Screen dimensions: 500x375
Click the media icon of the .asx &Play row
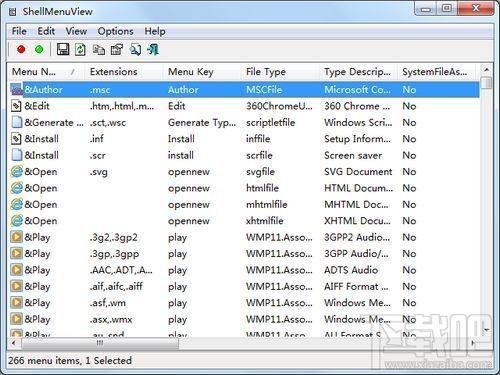point(16,319)
